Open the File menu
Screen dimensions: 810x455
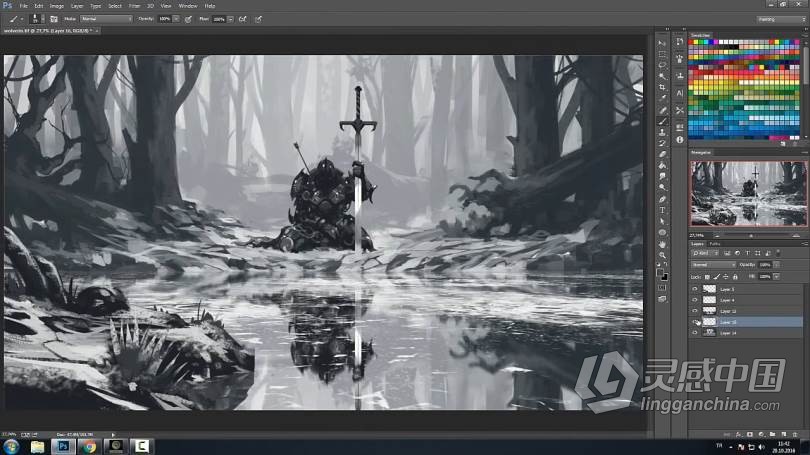click(x=23, y=6)
